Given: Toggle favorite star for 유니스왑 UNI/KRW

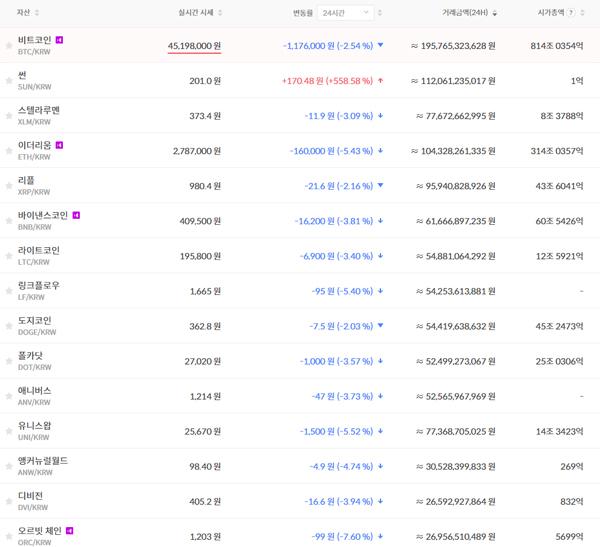Looking at the screenshot, I should pyautogui.click(x=9, y=431).
